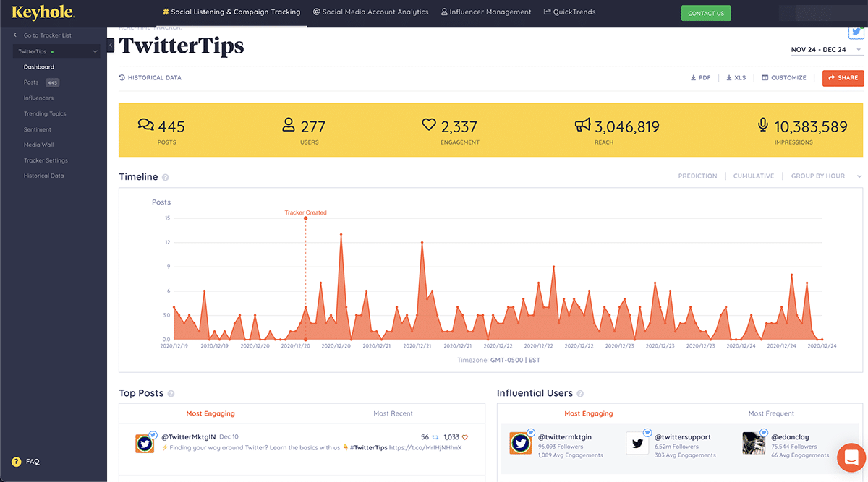This screenshot has height=482, width=868.
Task: Collapse the sidebar with arrow handle
Action: [x=111, y=45]
